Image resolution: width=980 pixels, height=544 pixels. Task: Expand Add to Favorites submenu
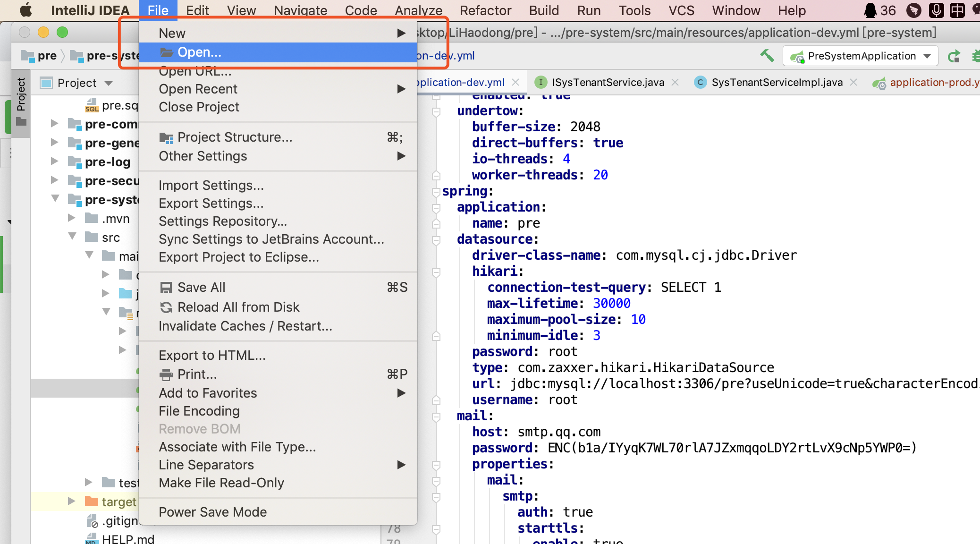278,393
